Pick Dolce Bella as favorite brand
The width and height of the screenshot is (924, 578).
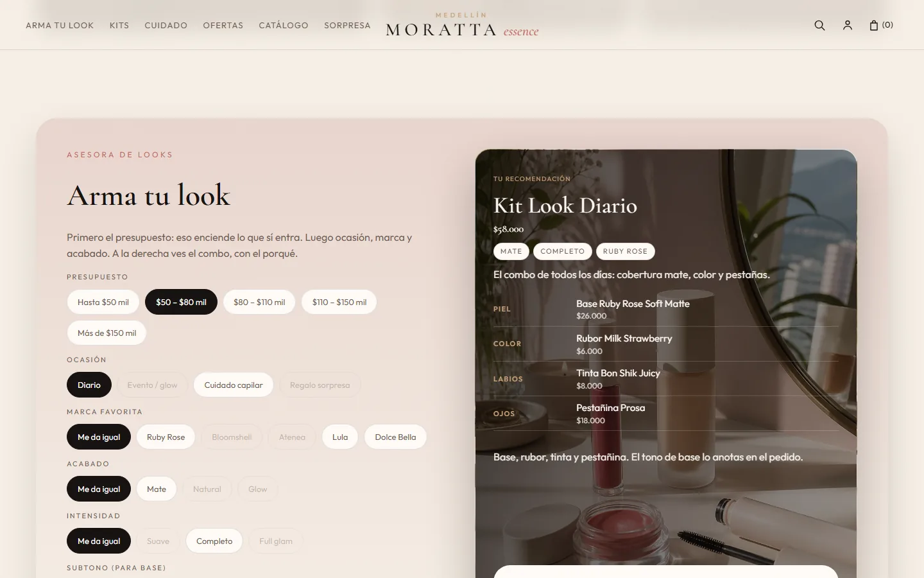[x=395, y=437]
